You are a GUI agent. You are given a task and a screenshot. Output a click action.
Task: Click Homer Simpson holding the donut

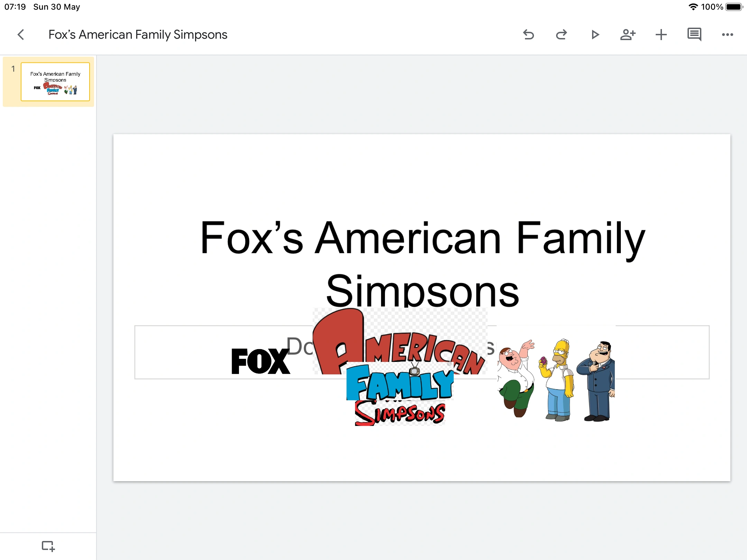[557, 379]
